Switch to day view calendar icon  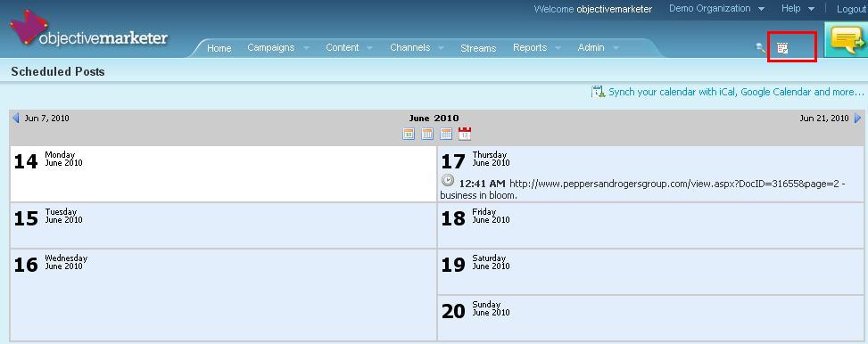(409, 134)
